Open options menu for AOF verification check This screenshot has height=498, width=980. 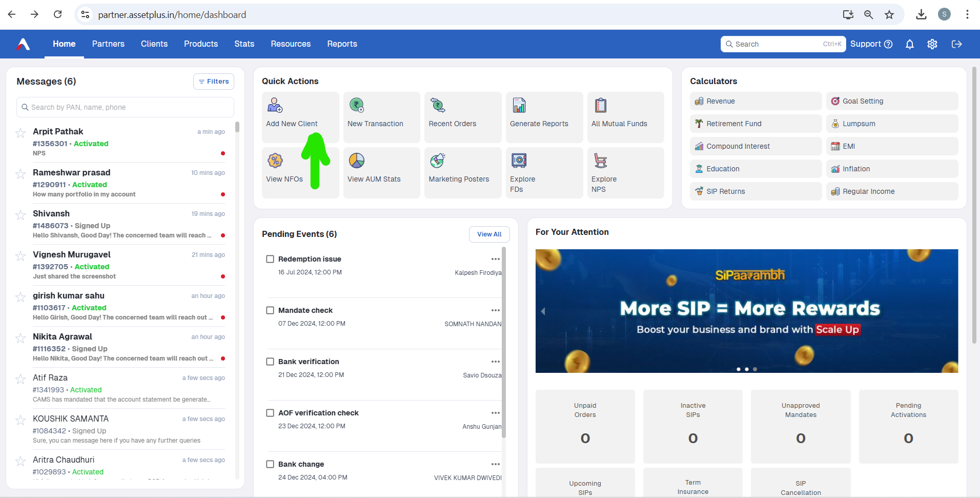(x=495, y=413)
